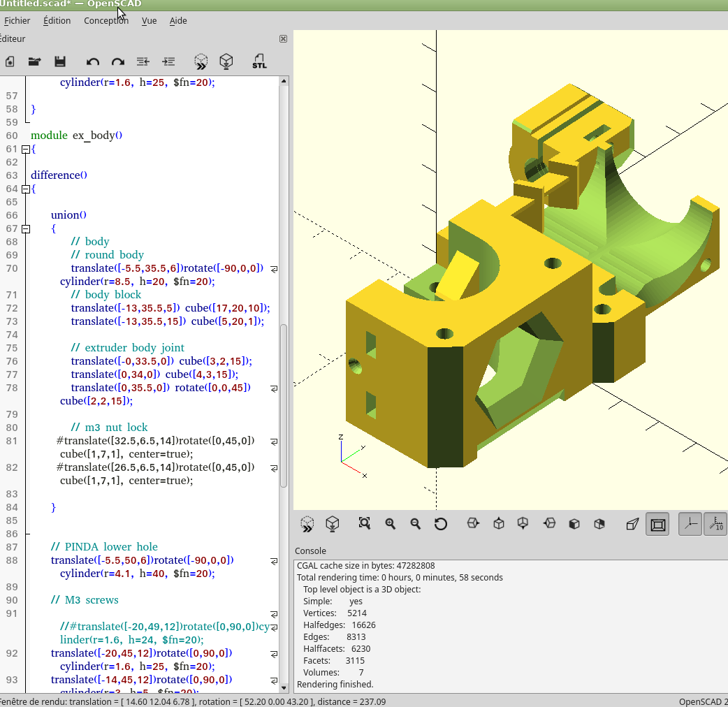
Task: Click Zoom In magnifier icon
Action: [x=390, y=523]
